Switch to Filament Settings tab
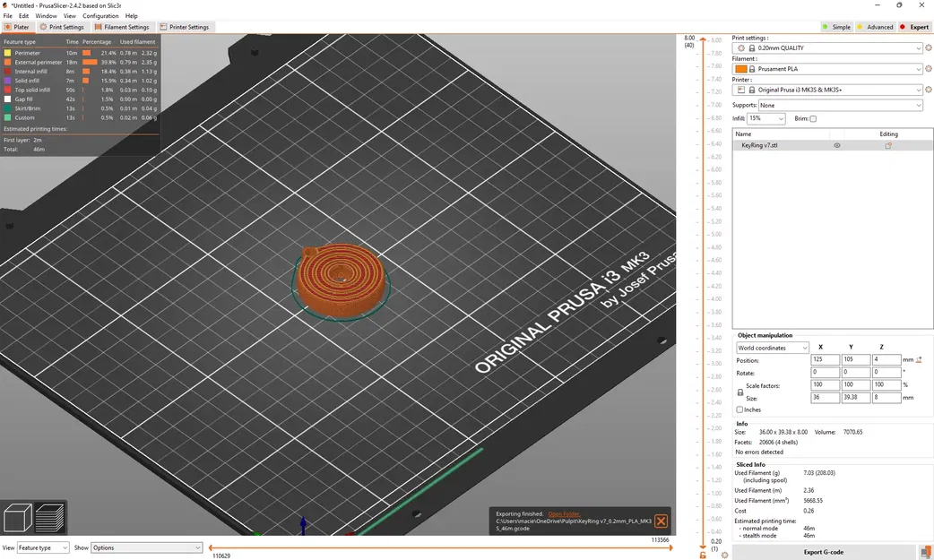The image size is (934, 560). [122, 27]
